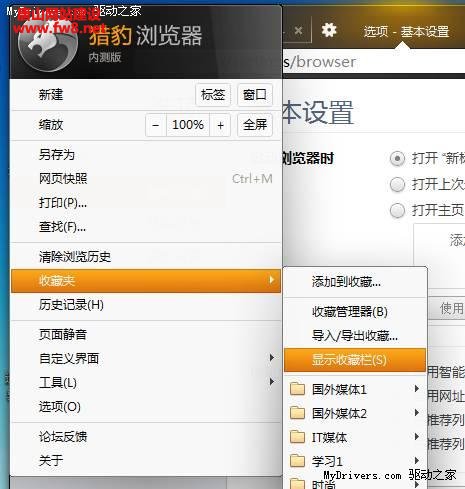Zoom out with the minus button
The height and width of the screenshot is (489, 465).
pyautogui.click(x=155, y=125)
